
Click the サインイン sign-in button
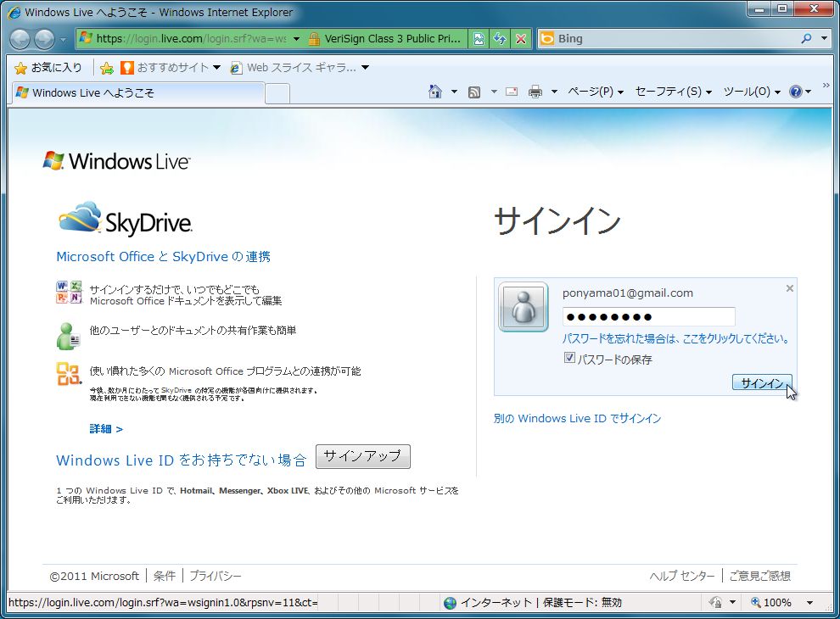762,383
